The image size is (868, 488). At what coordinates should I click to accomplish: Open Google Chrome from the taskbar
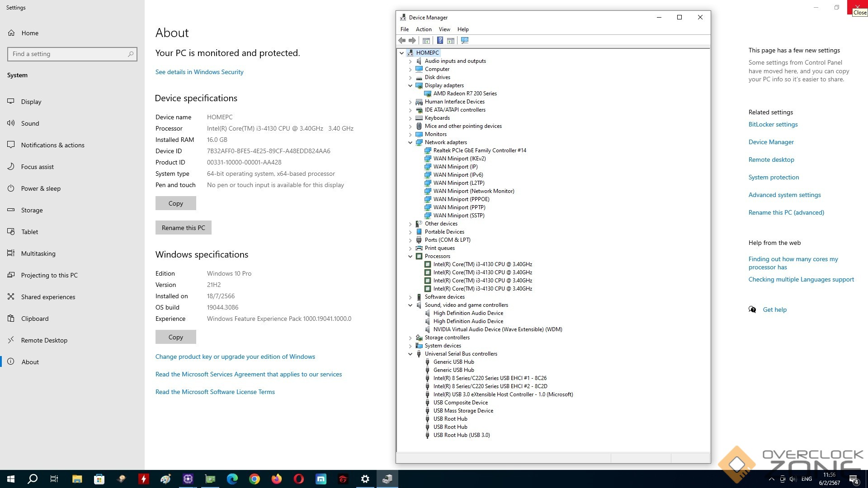255,479
